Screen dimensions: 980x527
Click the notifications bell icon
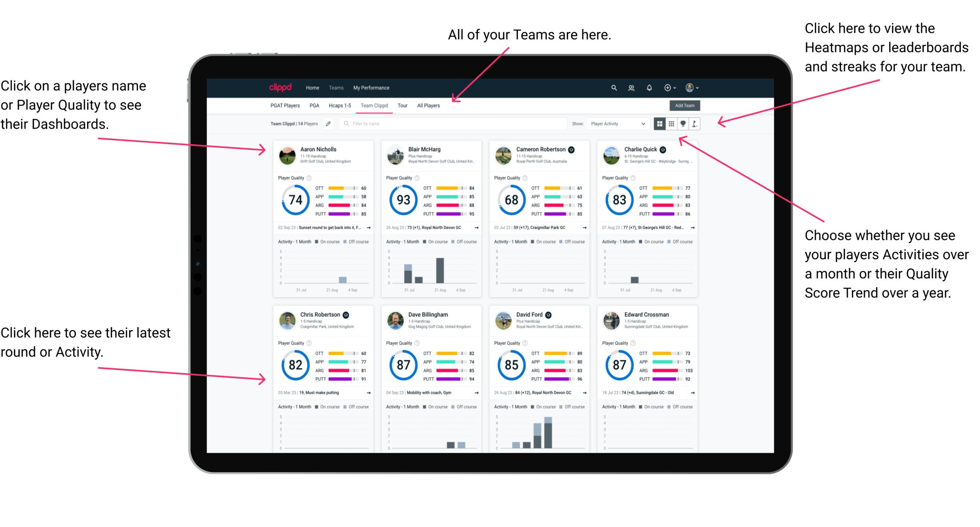[x=651, y=88]
